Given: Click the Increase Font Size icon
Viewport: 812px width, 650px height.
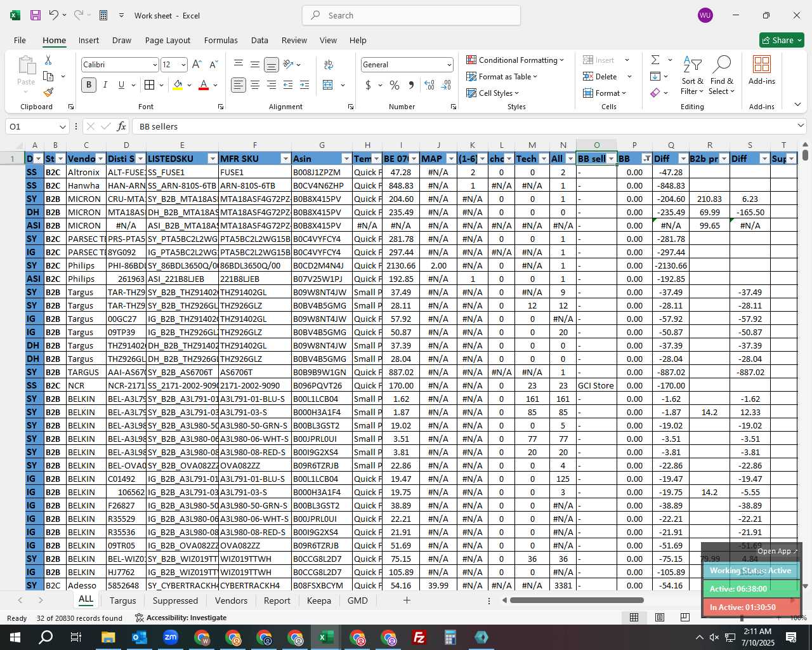Looking at the screenshot, I should coord(197,65).
